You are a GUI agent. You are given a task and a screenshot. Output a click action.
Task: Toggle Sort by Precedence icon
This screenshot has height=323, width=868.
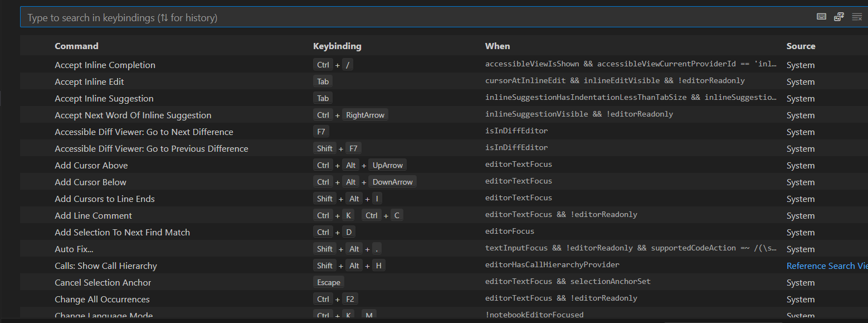[838, 17]
